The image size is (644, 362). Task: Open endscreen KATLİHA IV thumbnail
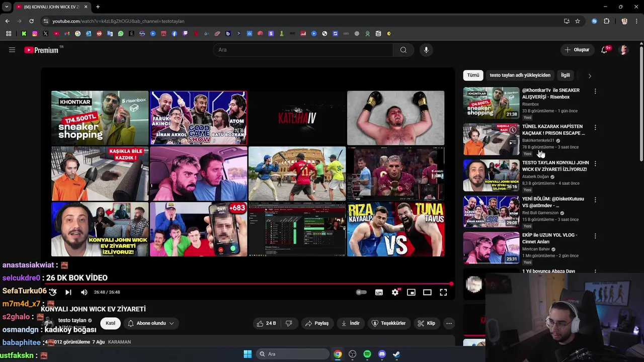tap(297, 118)
